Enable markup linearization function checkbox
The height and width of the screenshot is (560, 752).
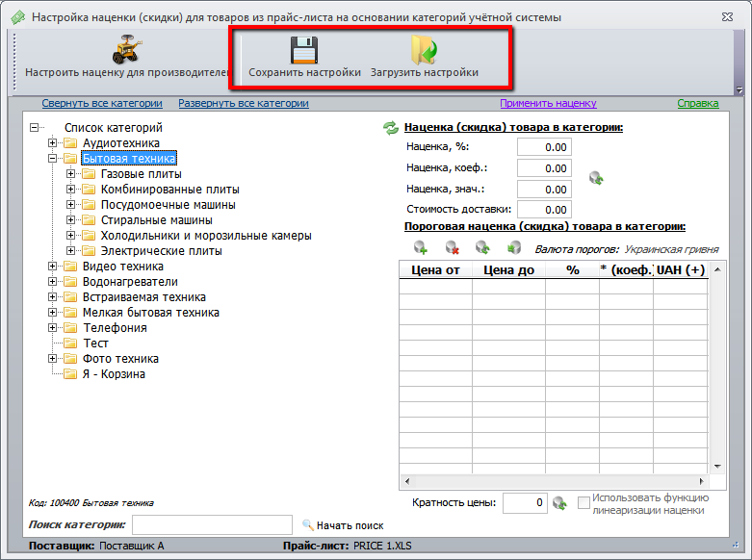point(583,503)
